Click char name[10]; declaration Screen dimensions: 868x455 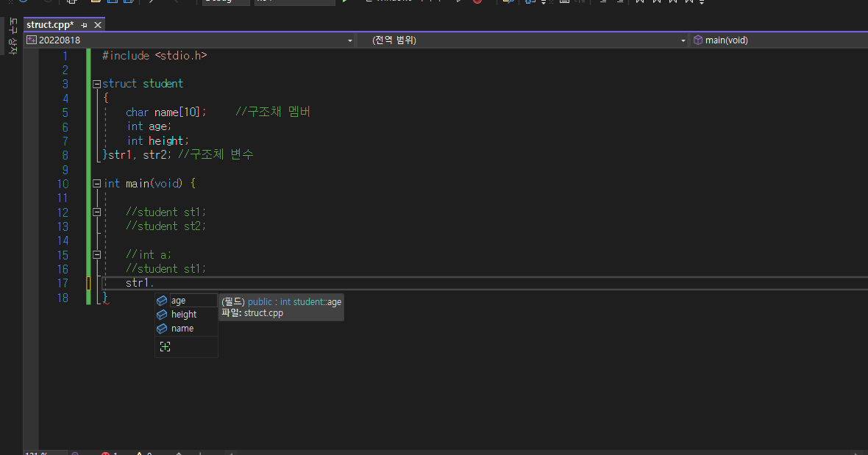coord(166,112)
